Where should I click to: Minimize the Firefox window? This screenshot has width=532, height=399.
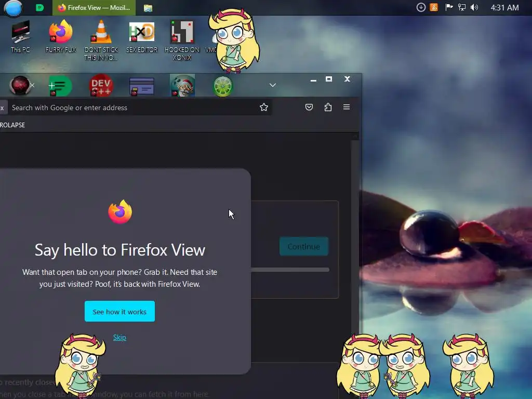coord(313,79)
